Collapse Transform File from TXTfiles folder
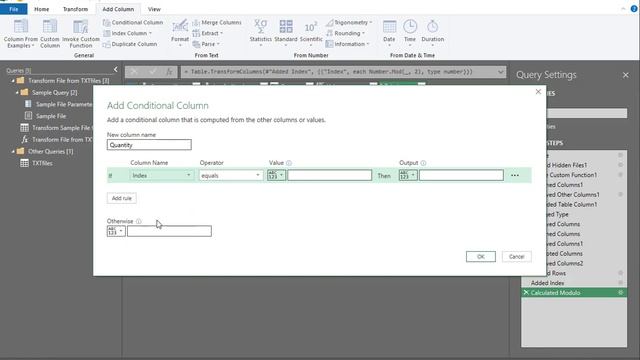 point(13,81)
